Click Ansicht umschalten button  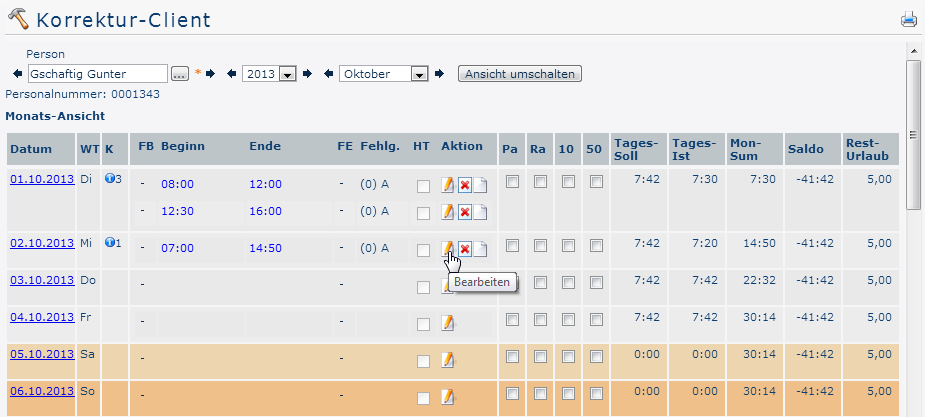pos(520,74)
